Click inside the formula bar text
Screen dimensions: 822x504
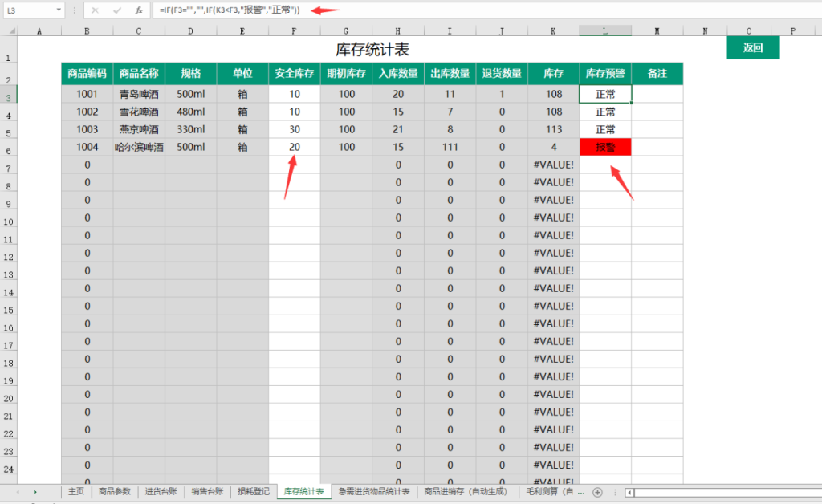click(482, 10)
